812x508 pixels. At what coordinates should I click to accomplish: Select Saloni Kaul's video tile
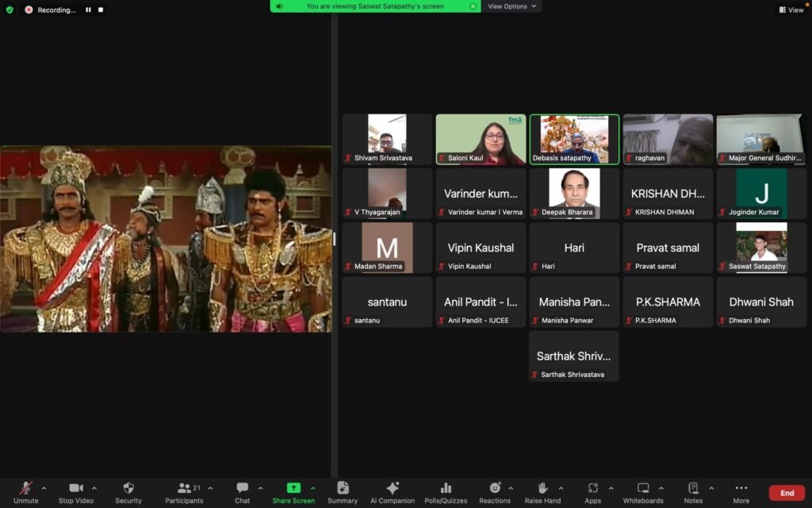point(481,140)
